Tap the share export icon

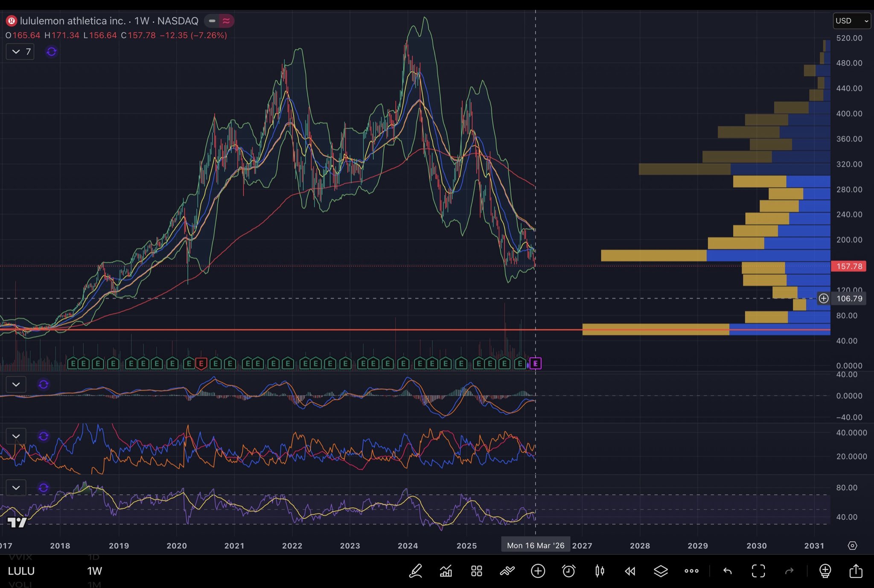856,571
